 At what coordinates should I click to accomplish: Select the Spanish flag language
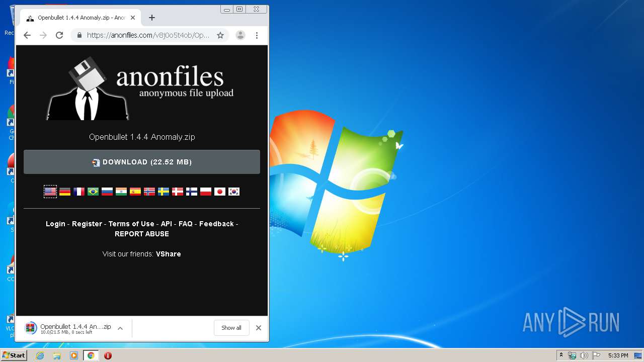135,192
